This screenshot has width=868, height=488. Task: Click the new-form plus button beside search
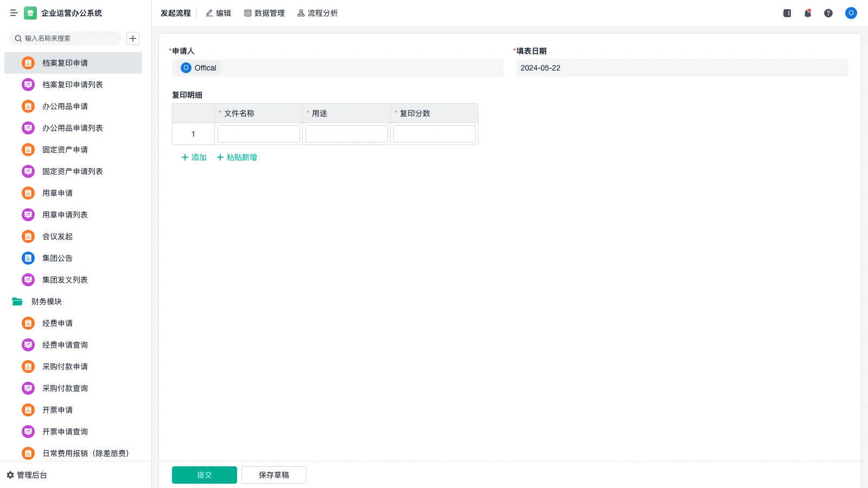tap(132, 38)
